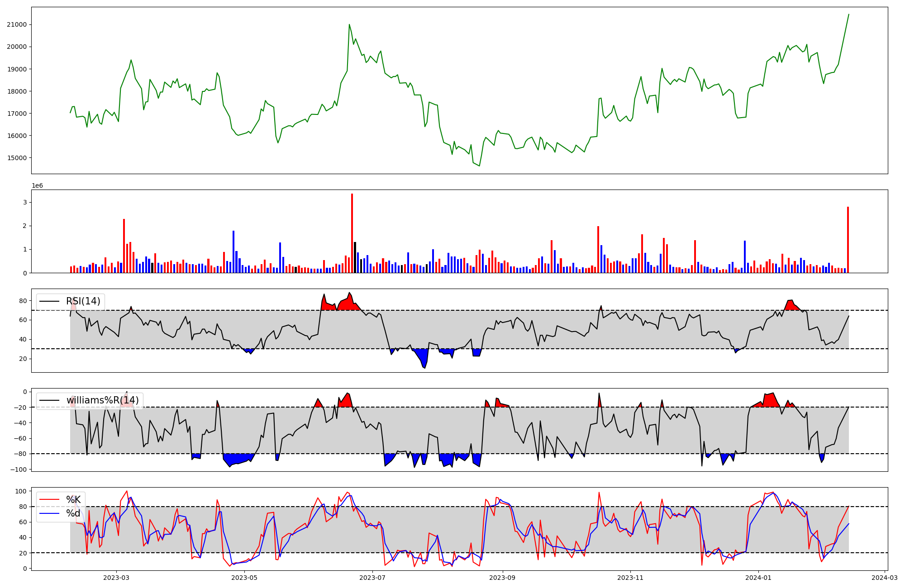
Task: Click the 2024-03 x-axis tick label
Action: (884, 578)
